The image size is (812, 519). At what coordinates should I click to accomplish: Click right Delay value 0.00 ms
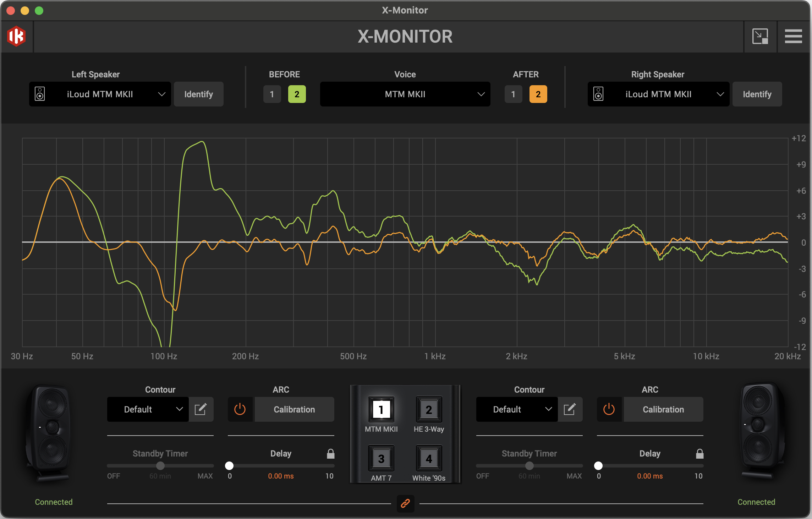tap(650, 476)
